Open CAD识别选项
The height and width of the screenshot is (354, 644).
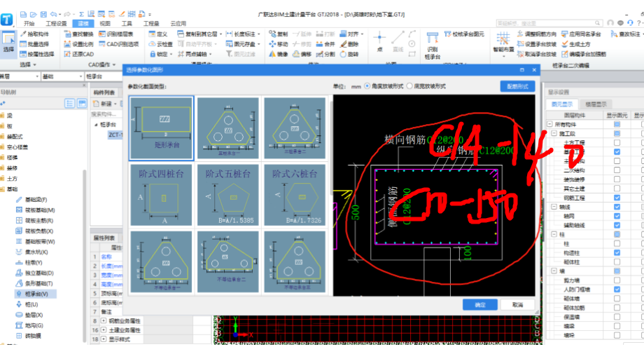119,44
